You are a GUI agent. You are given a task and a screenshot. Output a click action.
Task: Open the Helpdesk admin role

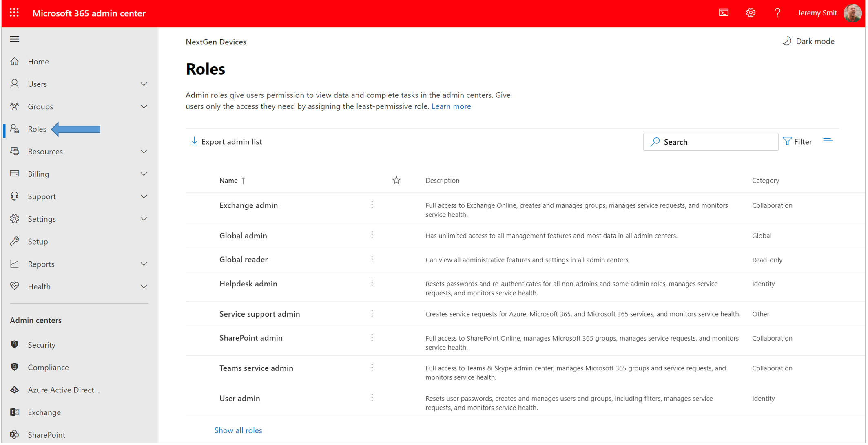click(x=248, y=284)
